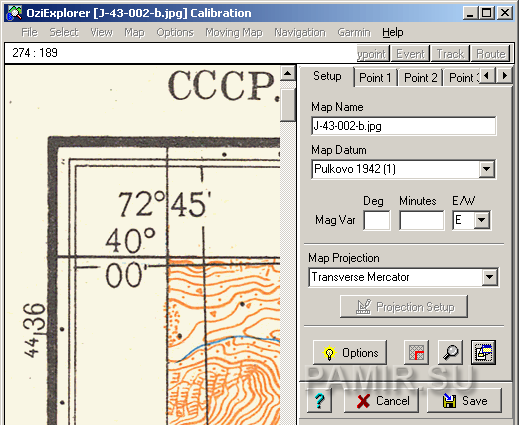Click the Options button with lightbulb
Screen dimensions: 519x425
click(350, 352)
